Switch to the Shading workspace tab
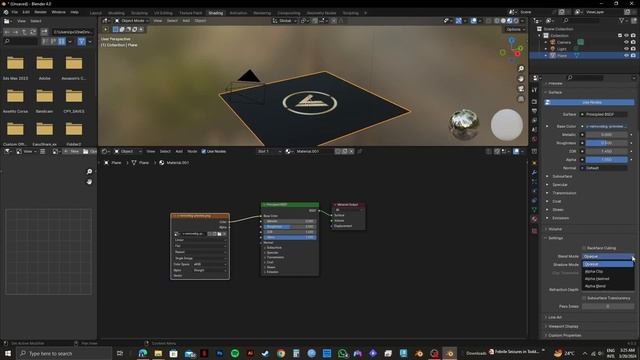This screenshot has height=360, width=640. coord(216,13)
